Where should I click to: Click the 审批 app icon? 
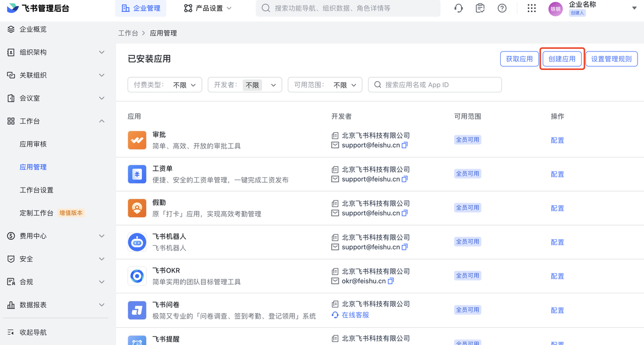coord(137,140)
